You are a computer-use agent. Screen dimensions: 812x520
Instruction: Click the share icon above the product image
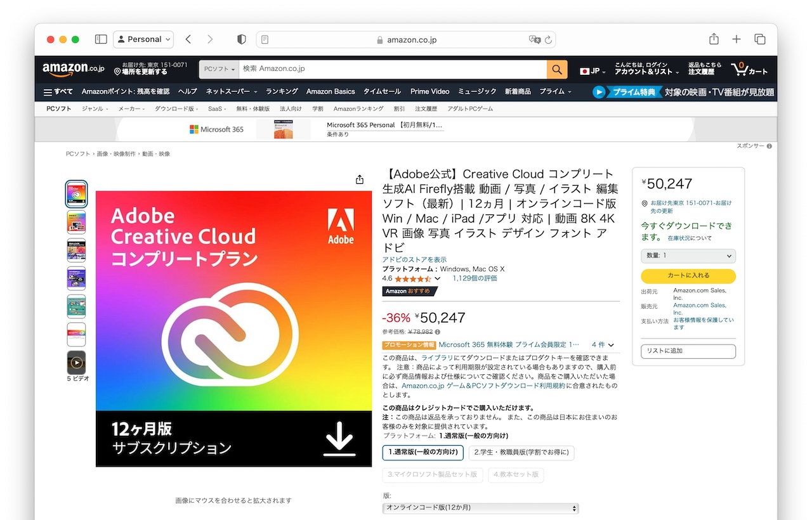tap(360, 179)
